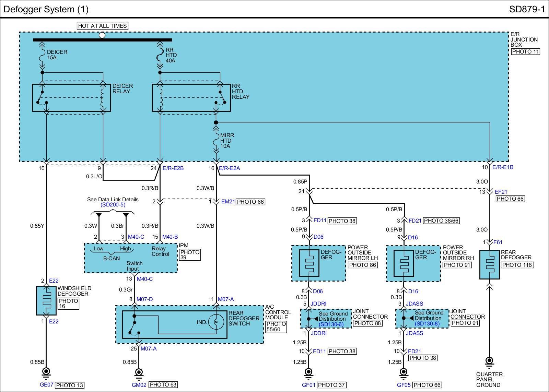Screen dimensions: 549x392
Task: Select the windshield defogger heater element symbol
Action: coord(46,301)
